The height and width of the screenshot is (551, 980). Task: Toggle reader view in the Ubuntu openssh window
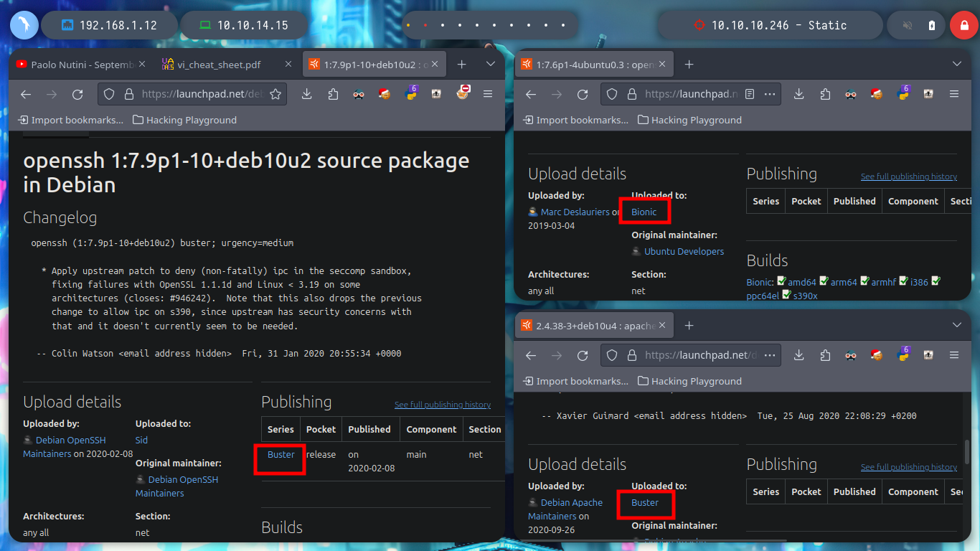point(750,94)
